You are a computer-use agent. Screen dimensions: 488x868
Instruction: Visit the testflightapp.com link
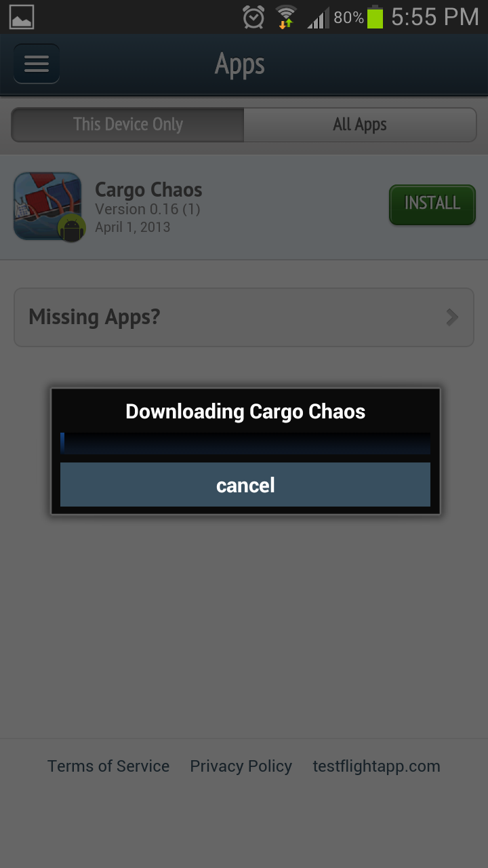pyautogui.click(x=376, y=766)
